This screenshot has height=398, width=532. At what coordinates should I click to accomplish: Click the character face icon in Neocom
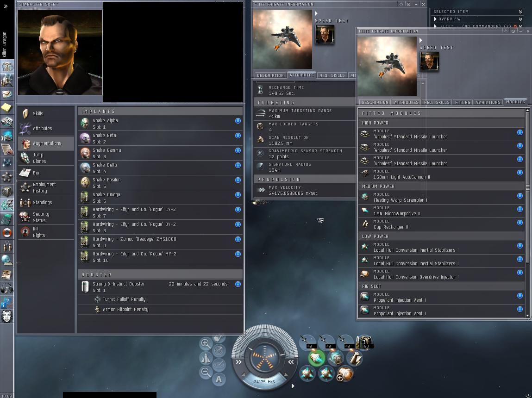pos(7,316)
